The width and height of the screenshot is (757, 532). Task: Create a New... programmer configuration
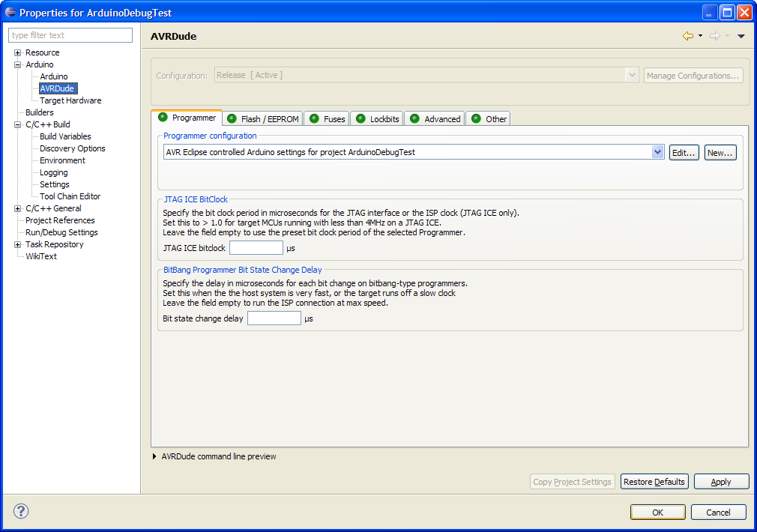click(720, 152)
